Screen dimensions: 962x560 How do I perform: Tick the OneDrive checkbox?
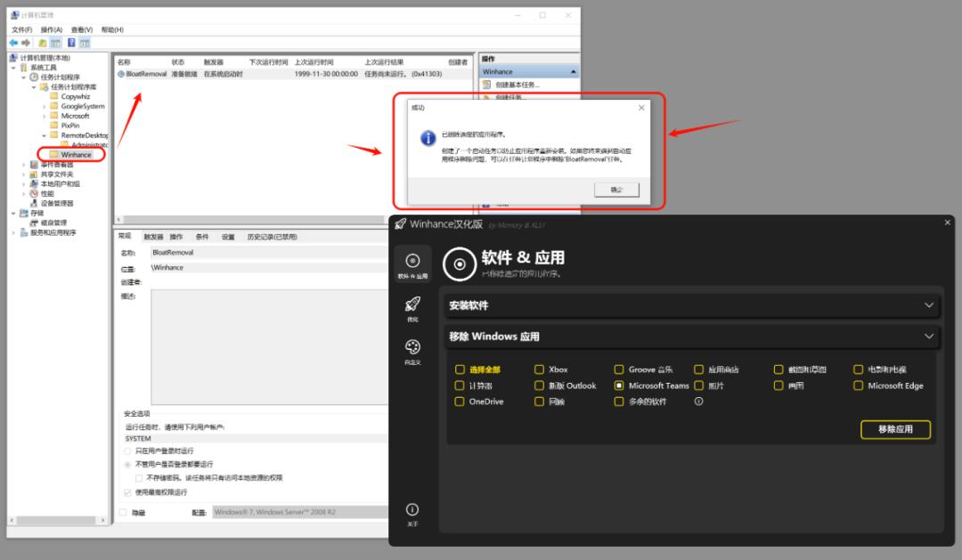[460, 402]
